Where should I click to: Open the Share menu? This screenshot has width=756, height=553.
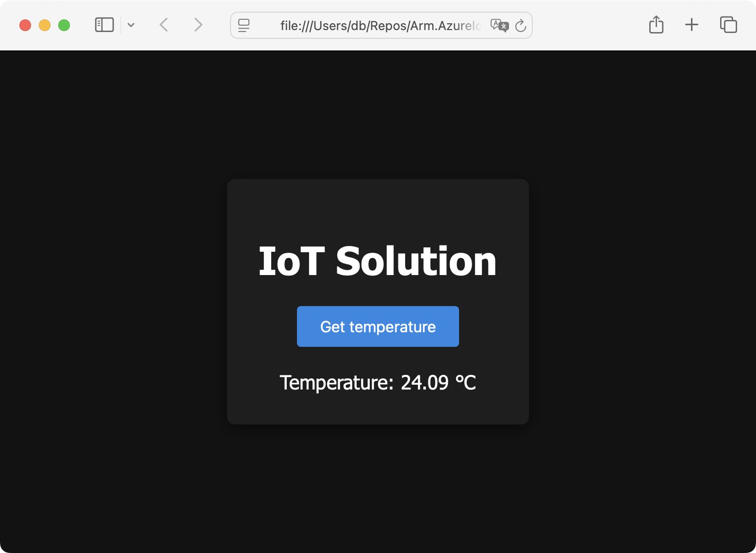pyautogui.click(x=656, y=25)
